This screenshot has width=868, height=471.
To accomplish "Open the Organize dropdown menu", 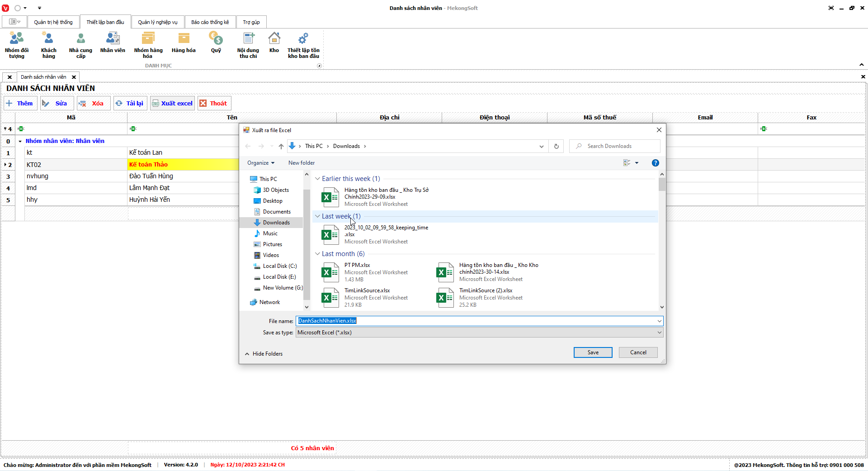I will click(x=260, y=163).
